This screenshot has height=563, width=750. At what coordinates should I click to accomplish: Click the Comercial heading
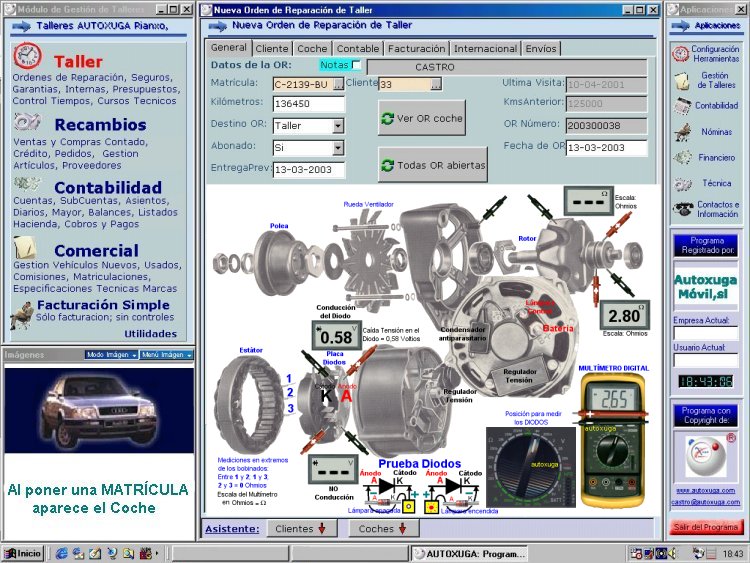(97, 251)
